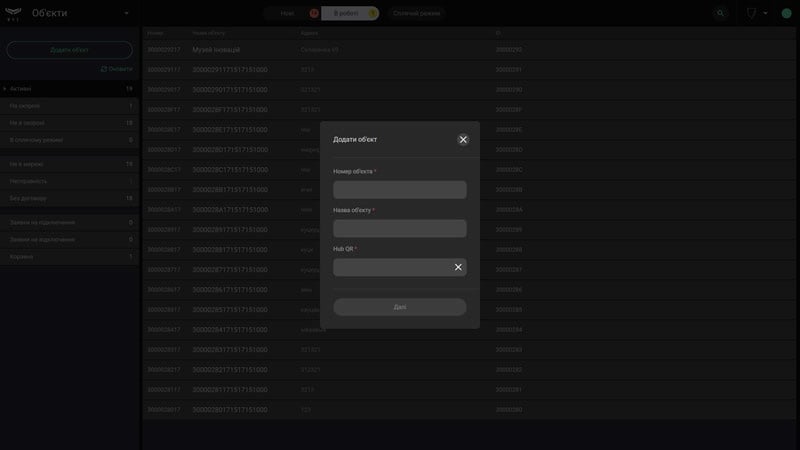
Task: Open the 'Музей інновацій' object row
Action: (469, 50)
